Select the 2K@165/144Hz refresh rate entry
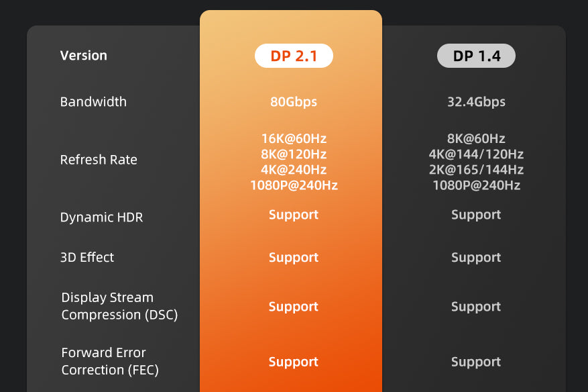Image resolution: width=588 pixels, height=392 pixels. 476,170
